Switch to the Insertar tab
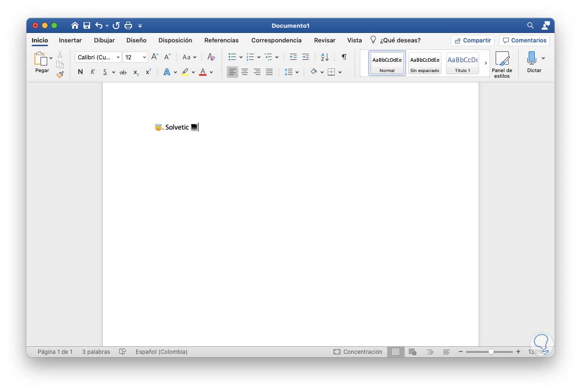 coord(70,41)
